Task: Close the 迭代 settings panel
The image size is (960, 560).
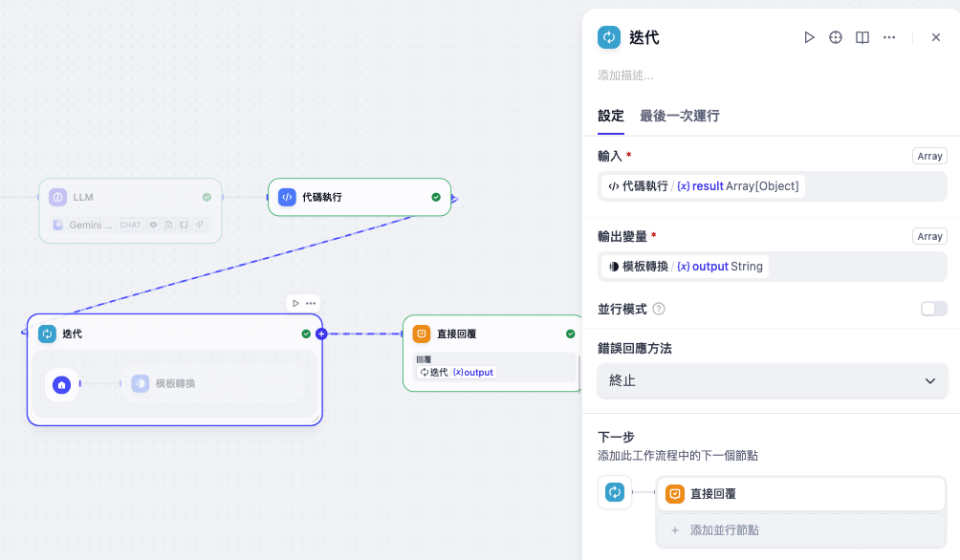Action: 936,37
